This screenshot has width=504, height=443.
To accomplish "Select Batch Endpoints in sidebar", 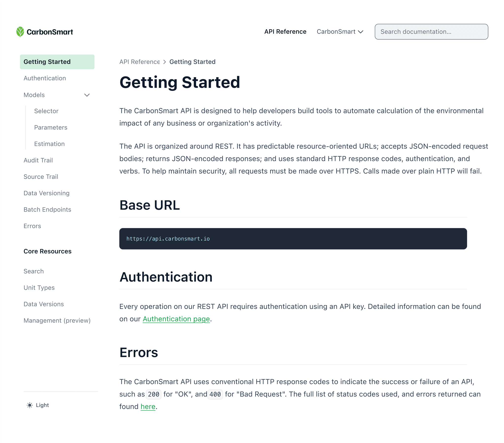I will tap(47, 210).
